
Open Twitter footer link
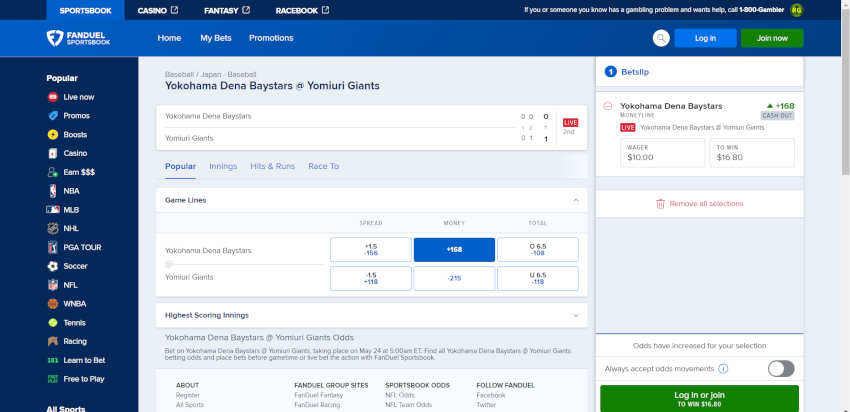[486, 405]
